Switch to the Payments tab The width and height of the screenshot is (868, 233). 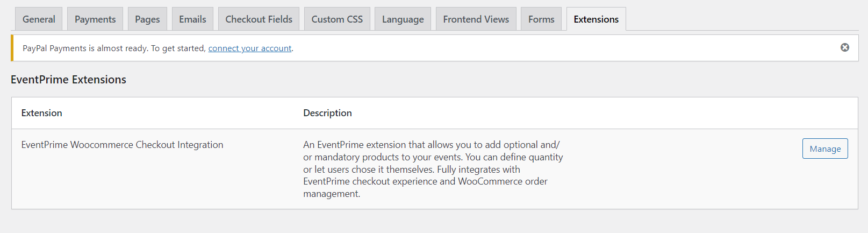coord(95,19)
